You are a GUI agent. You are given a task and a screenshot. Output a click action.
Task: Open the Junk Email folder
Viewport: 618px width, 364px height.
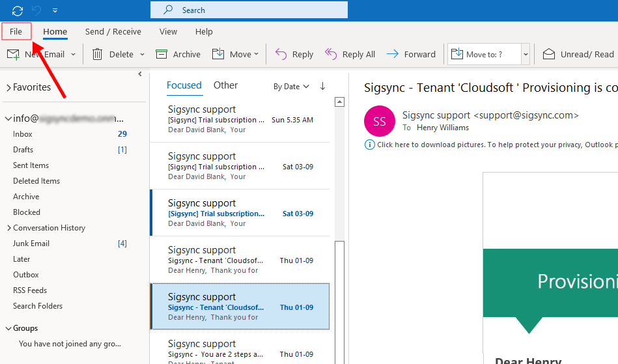click(31, 244)
